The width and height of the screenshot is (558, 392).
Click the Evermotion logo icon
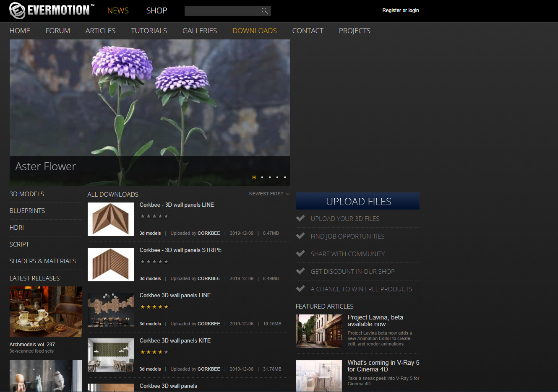pos(17,10)
